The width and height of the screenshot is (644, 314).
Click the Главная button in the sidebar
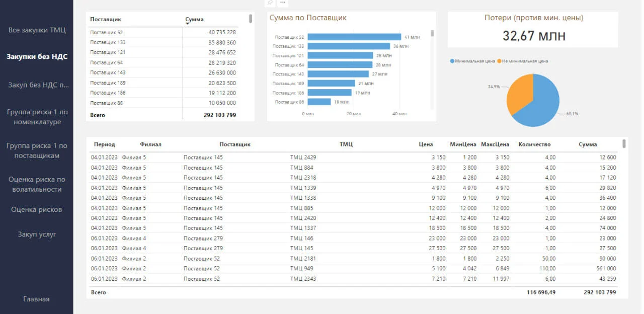point(37,299)
